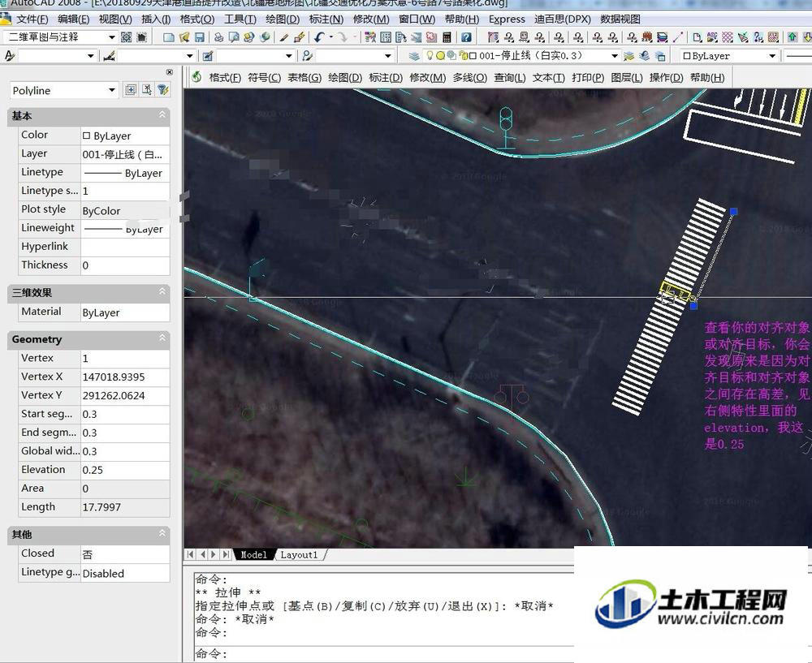Go to first layout tab arrow

pyautogui.click(x=190, y=554)
